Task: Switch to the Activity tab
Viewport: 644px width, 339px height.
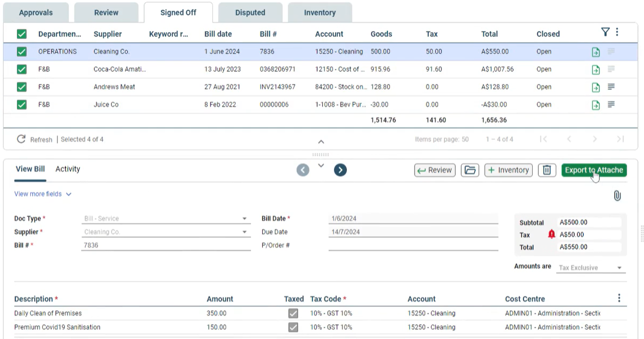Action: (68, 169)
